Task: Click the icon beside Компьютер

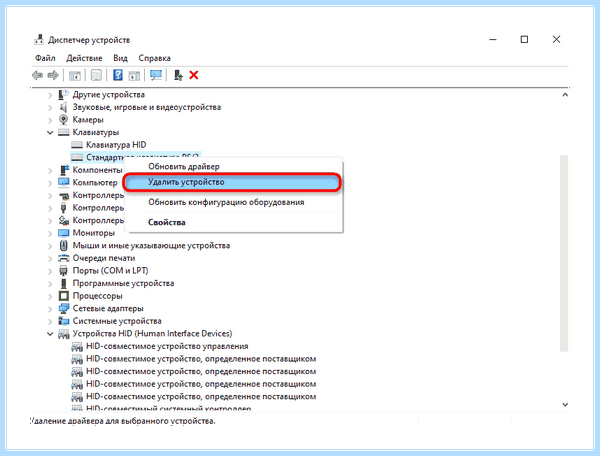Action: point(64,182)
